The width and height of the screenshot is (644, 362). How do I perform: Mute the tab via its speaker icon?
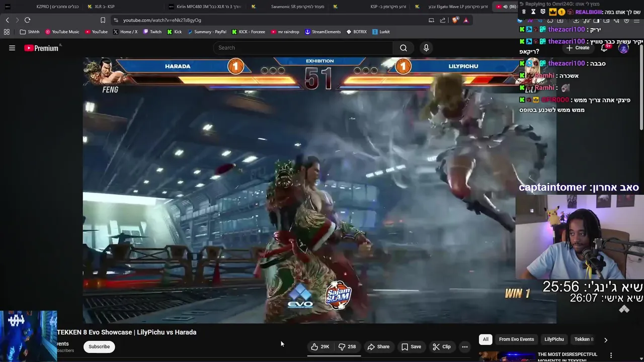pyautogui.click(x=505, y=7)
